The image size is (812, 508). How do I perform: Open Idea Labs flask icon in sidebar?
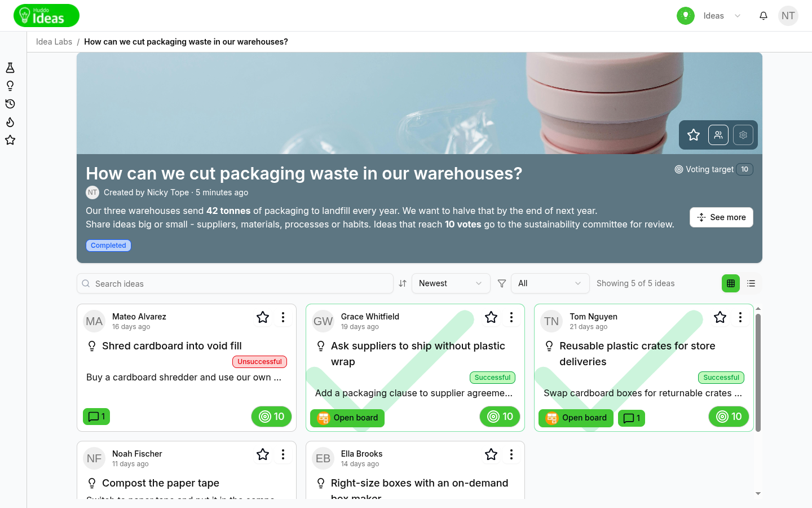10,68
